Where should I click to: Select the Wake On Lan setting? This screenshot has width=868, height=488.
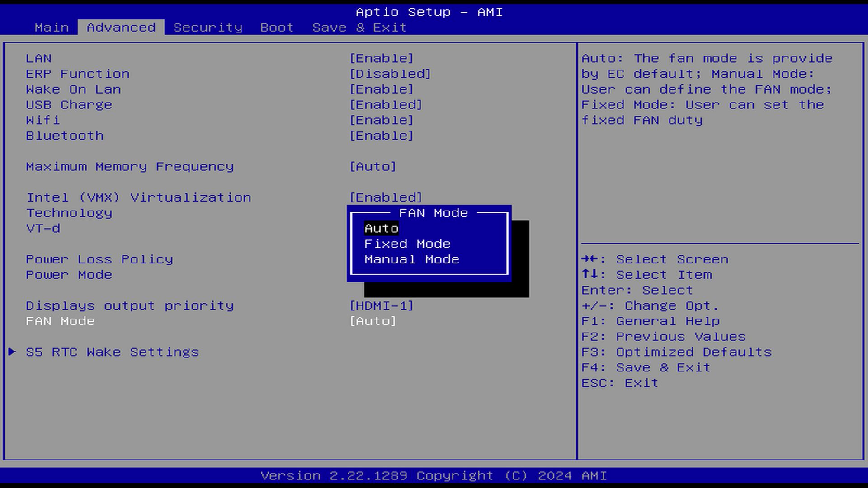(x=73, y=89)
